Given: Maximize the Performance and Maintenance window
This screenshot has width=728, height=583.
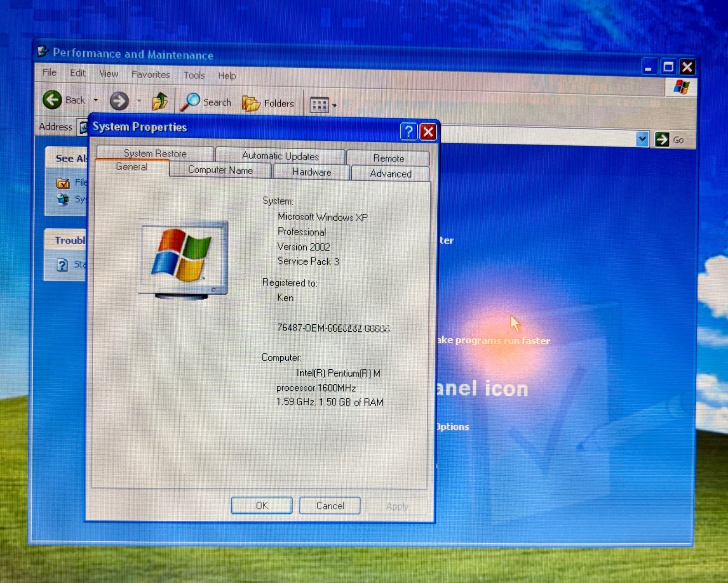Looking at the screenshot, I should coord(668,67).
